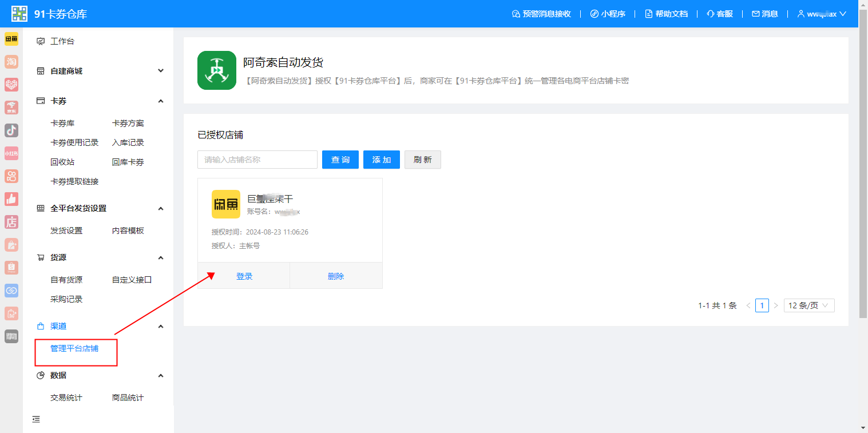Open the orange Kuaishou camera platform icon
The image size is (868, 433).
tap(11, 176)
